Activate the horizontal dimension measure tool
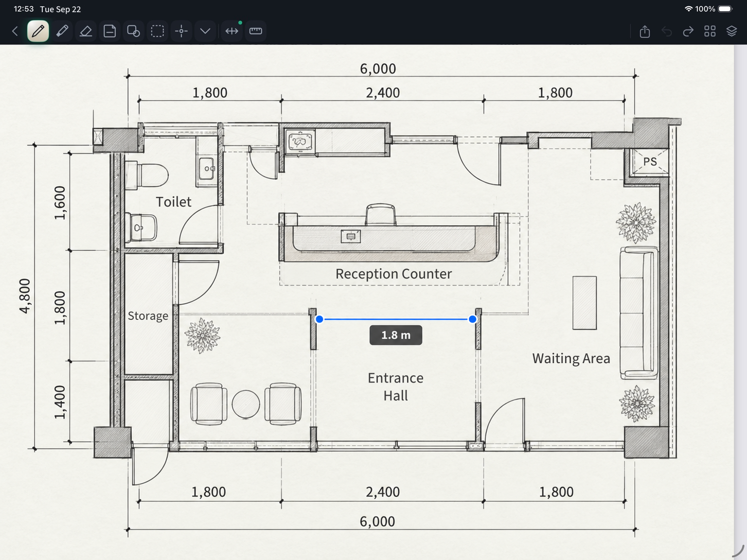Image resolution: width=747 pixels, height=560 pixels. tap(232, 31)
